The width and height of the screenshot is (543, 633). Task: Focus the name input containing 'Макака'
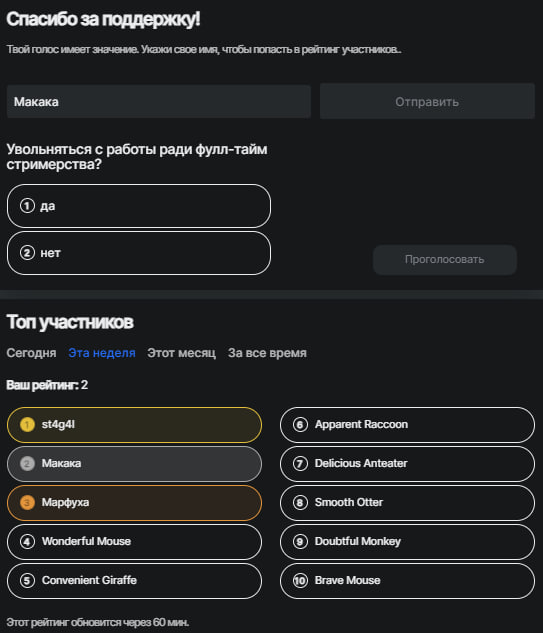(159, 101)
